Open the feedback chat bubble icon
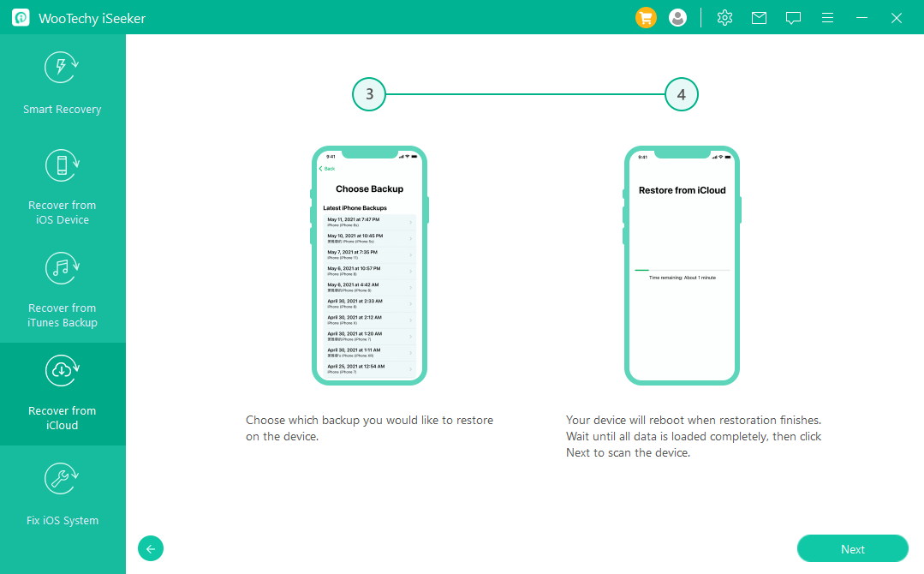This screenshot has height=574, width=924. (793, 17)
